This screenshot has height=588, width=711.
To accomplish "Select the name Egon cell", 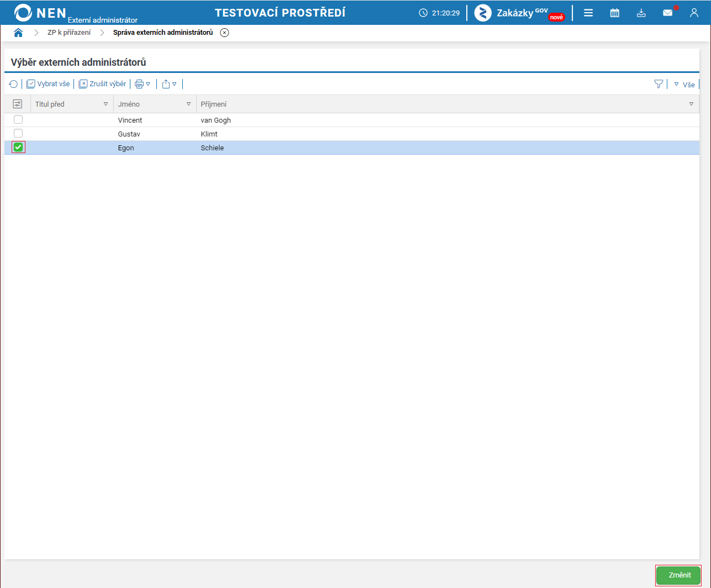I will pyautogui.click(x=126, y=148).
